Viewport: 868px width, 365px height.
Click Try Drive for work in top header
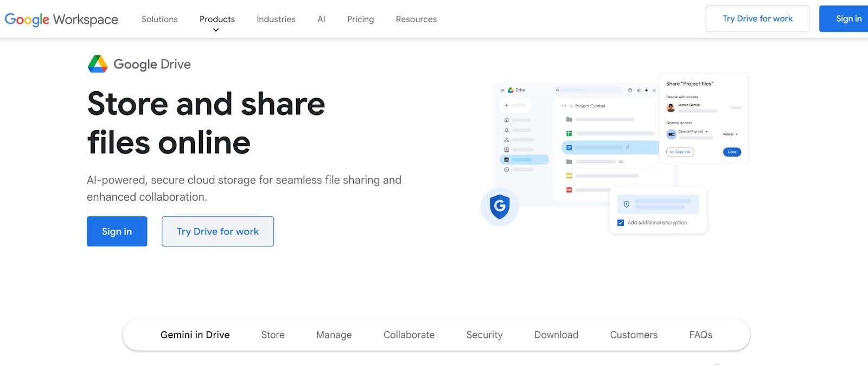pos(757,19)
